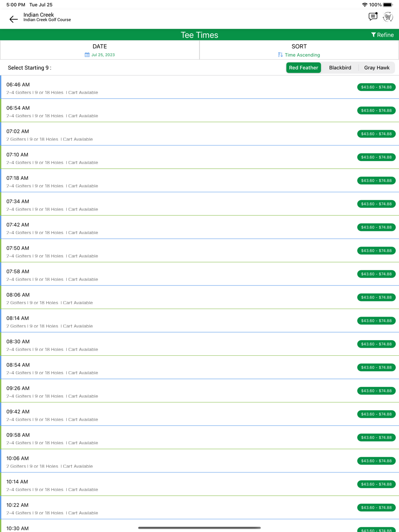Tap the calendar icon under DATE
The width and height of the screenshot is (399, 532).
(87, 55)
